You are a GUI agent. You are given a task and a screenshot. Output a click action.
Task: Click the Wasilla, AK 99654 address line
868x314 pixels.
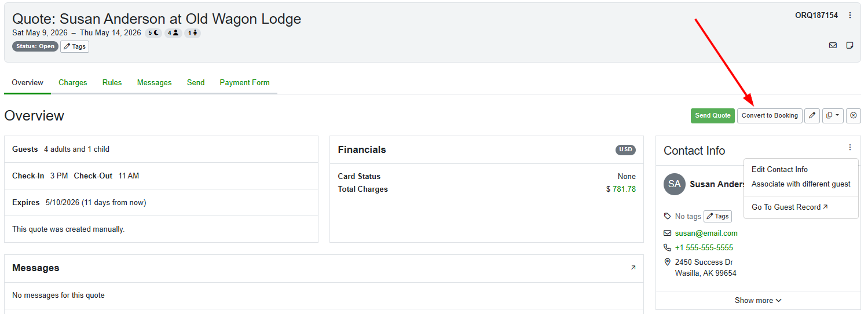pyautogui.click(x=706, y=273)
